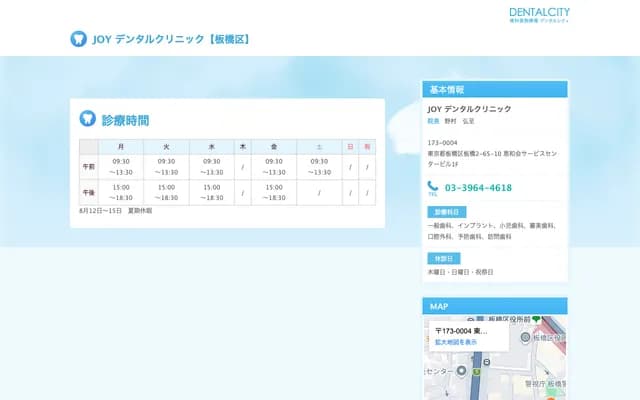Click the JOY デンタルクリニック【板橋区】 page title
Image resolution: width=640 pixels, height=400 pixels.
(x=171, y=39)
